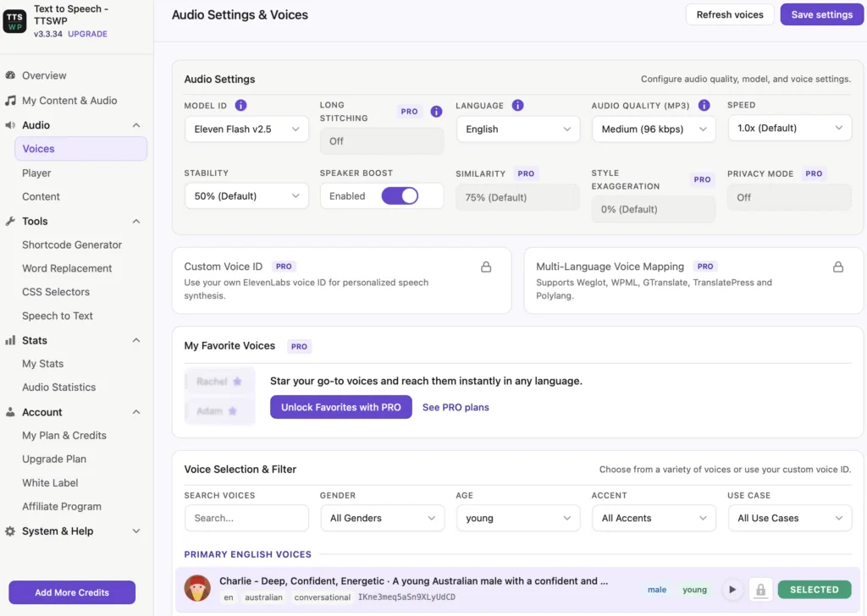Open the Model ID info icon

point(240,105)
